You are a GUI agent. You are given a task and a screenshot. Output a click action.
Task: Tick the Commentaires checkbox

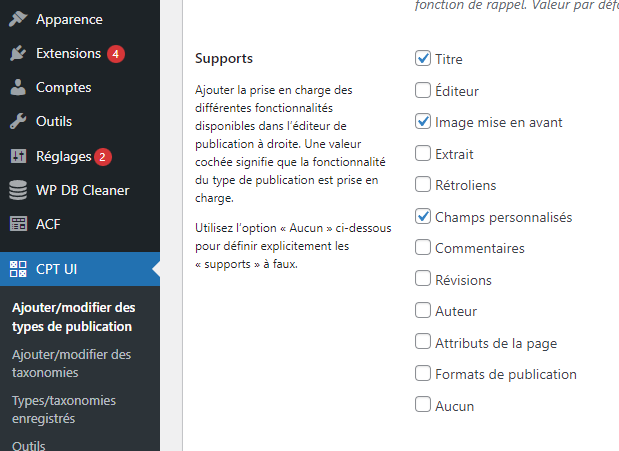tap(422, 248)
